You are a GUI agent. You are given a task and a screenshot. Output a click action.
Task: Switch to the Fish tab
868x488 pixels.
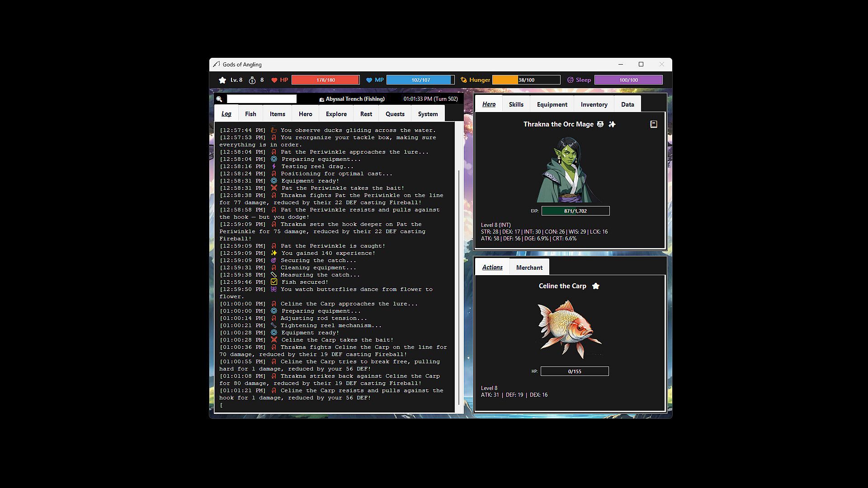(250, 114)
